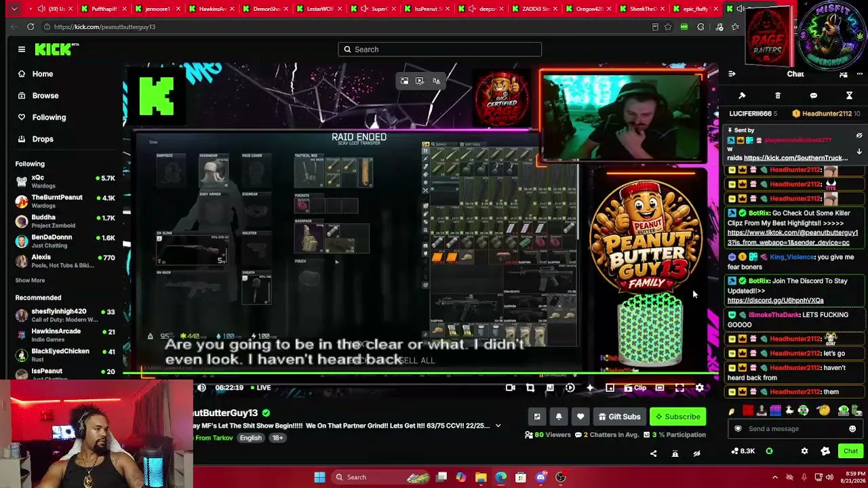The image size is (868, 488).
Task: Click the camera icon in player controls
Action: pos(511,388)
